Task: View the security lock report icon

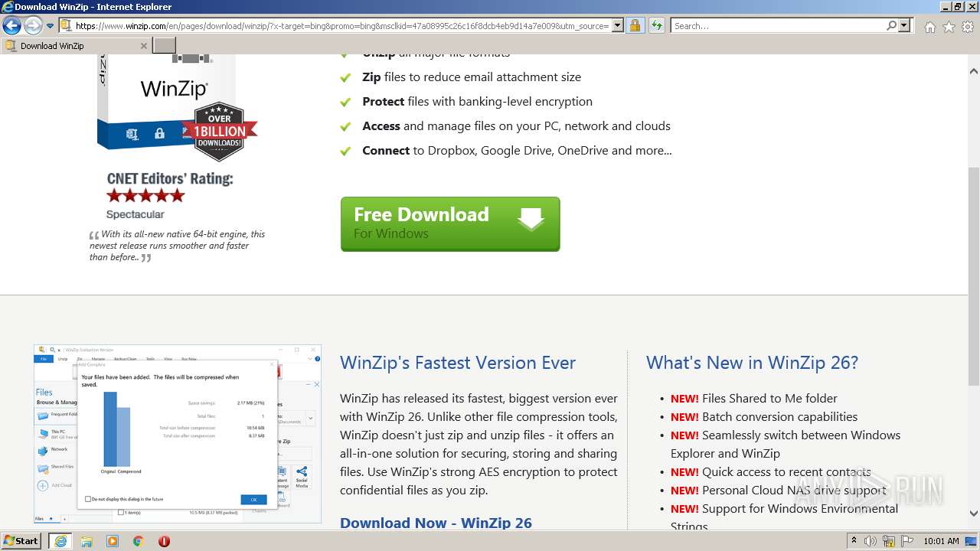Action: pyautogui.click(x=635, y=26)
